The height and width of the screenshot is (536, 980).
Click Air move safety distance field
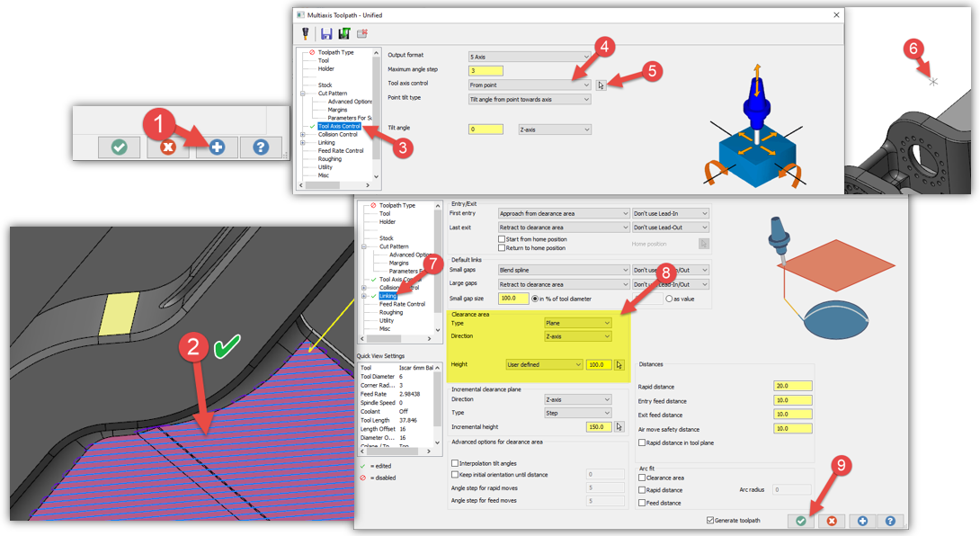click(792, 429)
